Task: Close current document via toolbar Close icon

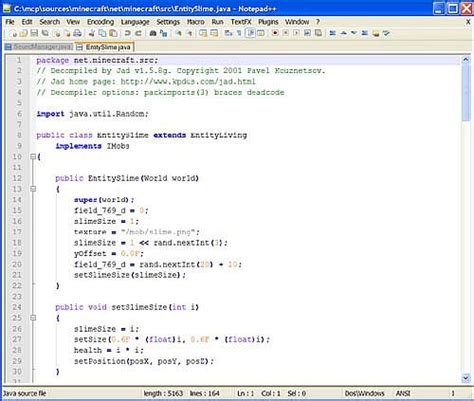Action: point(57,33)
